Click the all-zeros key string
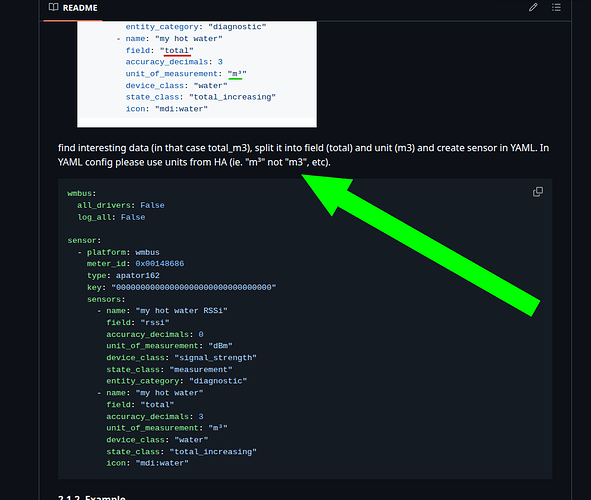 click(194, 287)
